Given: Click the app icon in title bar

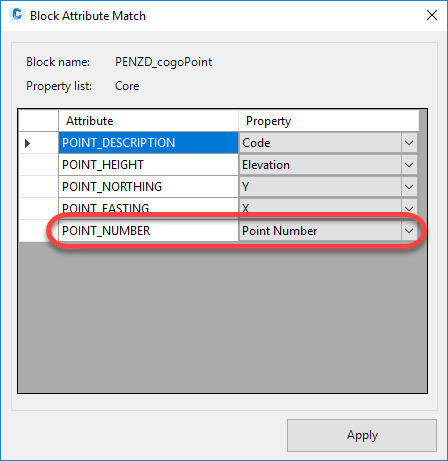Looking at the screenshot, I should click(x=17, y=15).
